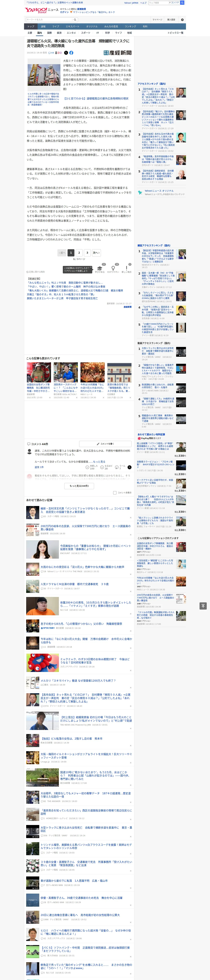Open the エキスパート tab

click(x=72, y=26)
